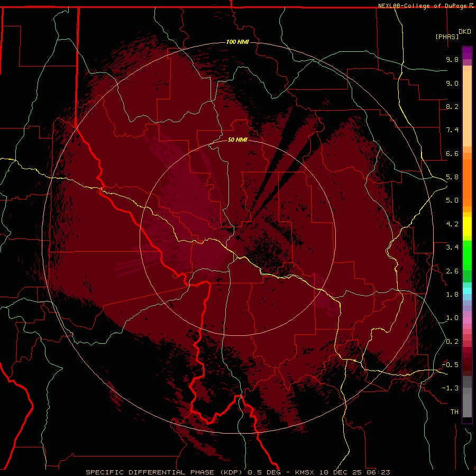The image size is (476, 476).
Task: Click the 7.4 value on the color scale
Action: pos(452,130)
